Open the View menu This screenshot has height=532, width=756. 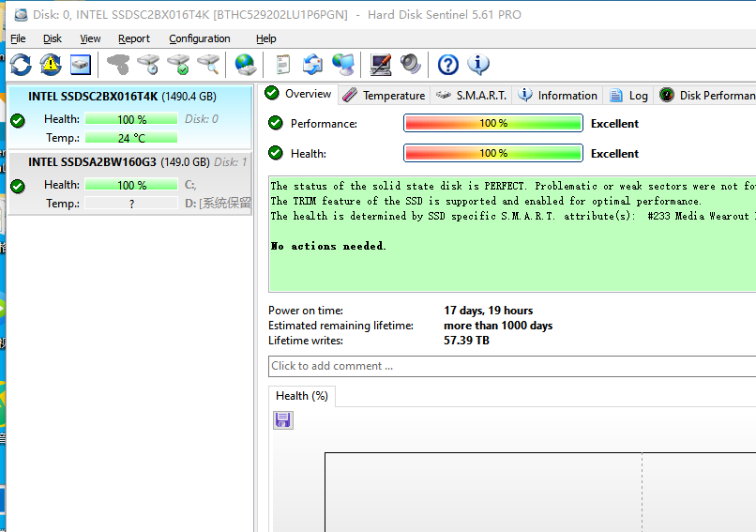tap(90, 38)
